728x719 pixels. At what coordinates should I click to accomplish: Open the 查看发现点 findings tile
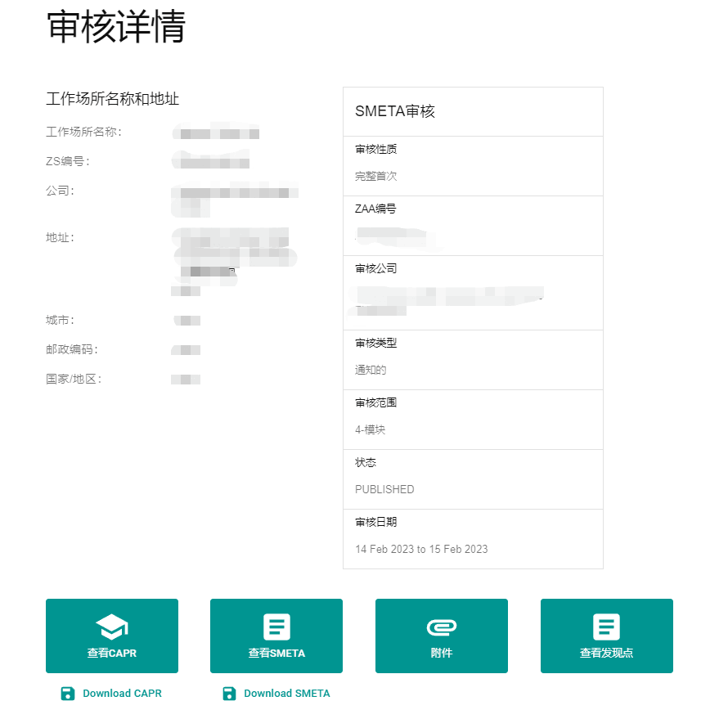tap(607, 636)
